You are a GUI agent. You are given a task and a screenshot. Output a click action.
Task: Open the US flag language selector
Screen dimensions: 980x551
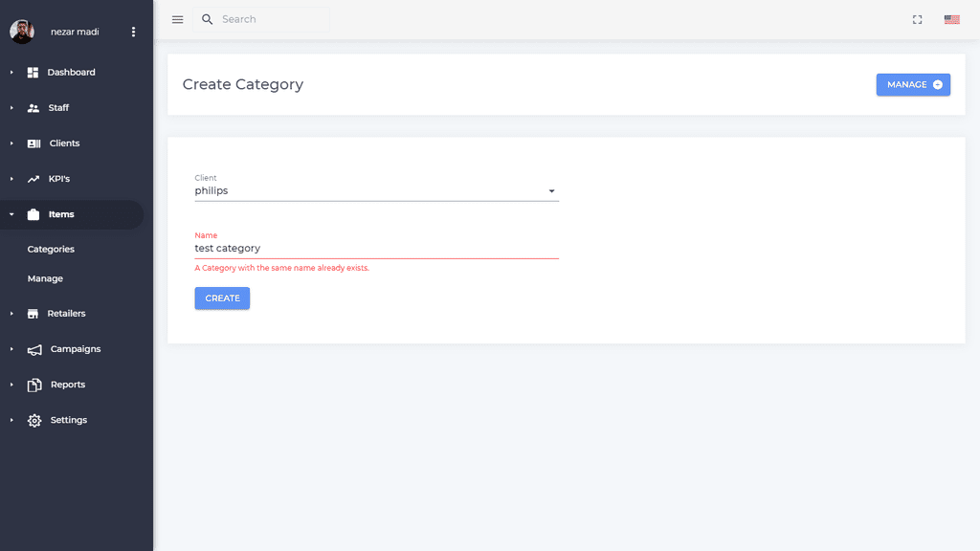coord(952,20)
